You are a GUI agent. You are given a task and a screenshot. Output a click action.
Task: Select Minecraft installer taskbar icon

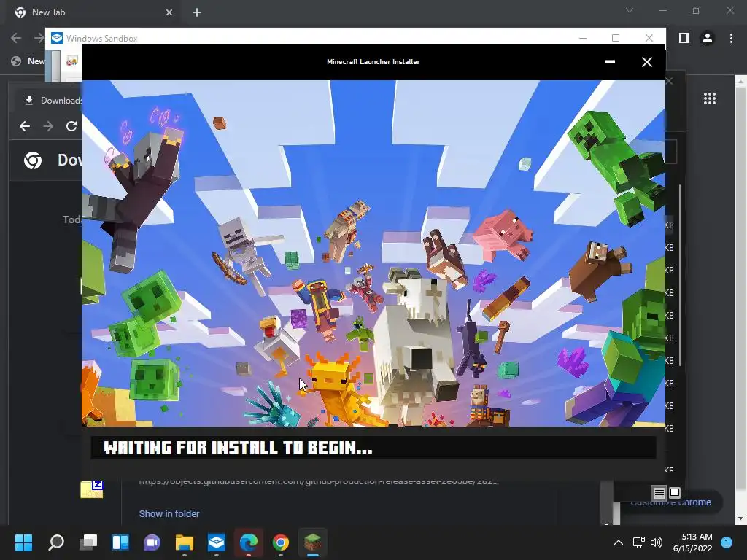(x=312, y=542)
